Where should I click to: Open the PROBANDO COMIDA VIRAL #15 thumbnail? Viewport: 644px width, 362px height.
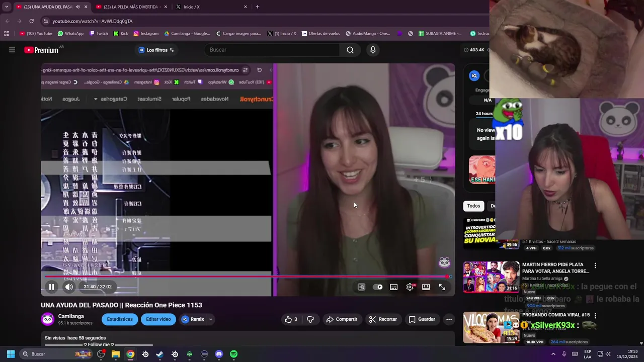tap(491, 327)
